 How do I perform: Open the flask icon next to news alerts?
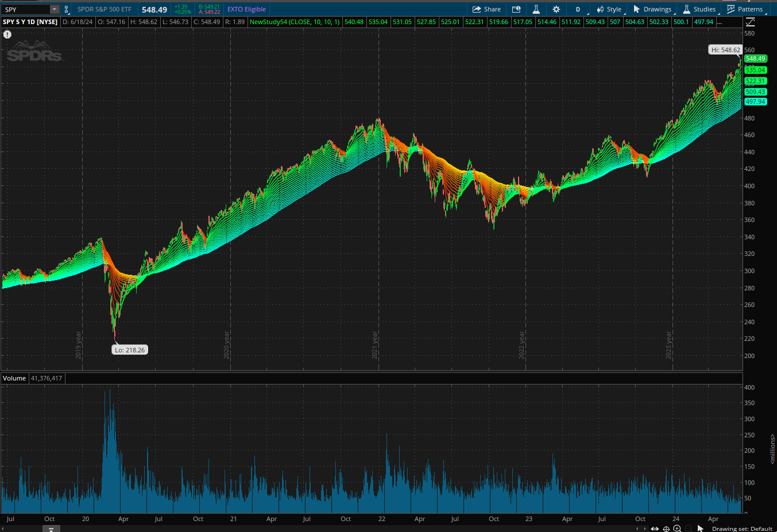pyautogui.click(x=536, y=9)
